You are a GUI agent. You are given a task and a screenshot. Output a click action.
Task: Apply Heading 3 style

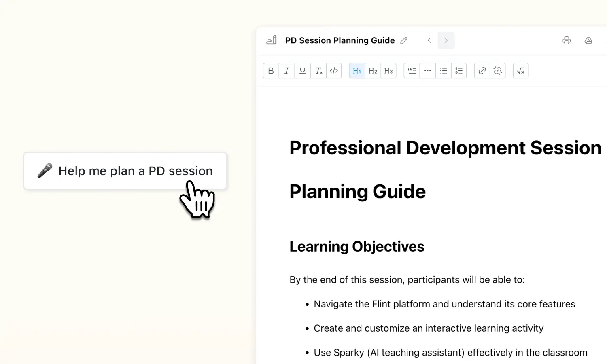coord(388,71)
